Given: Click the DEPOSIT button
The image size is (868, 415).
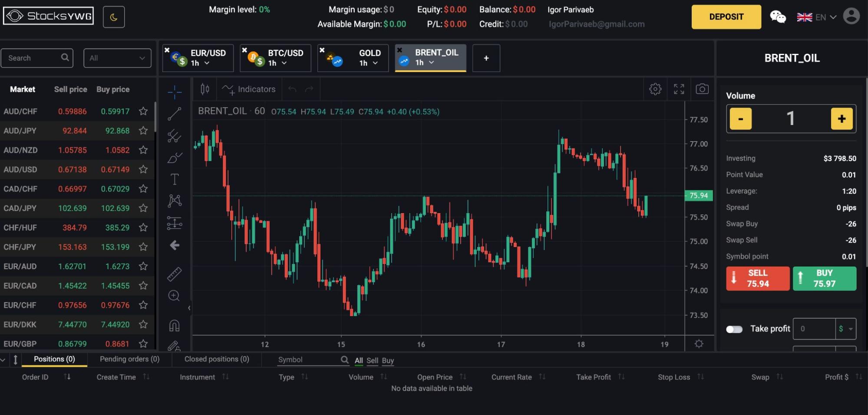Looking at the screenshot, I should click(x=726, y=17).
